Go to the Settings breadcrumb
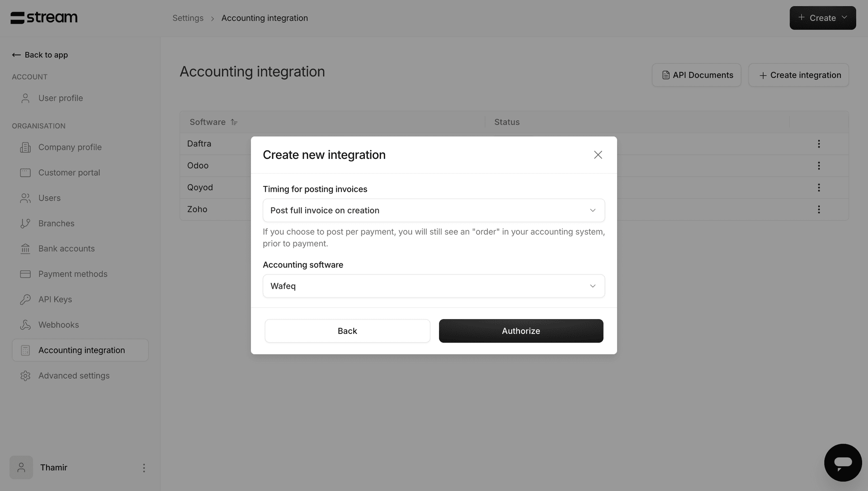Screen dimensions: 868x491 click(x=188, y=18)
